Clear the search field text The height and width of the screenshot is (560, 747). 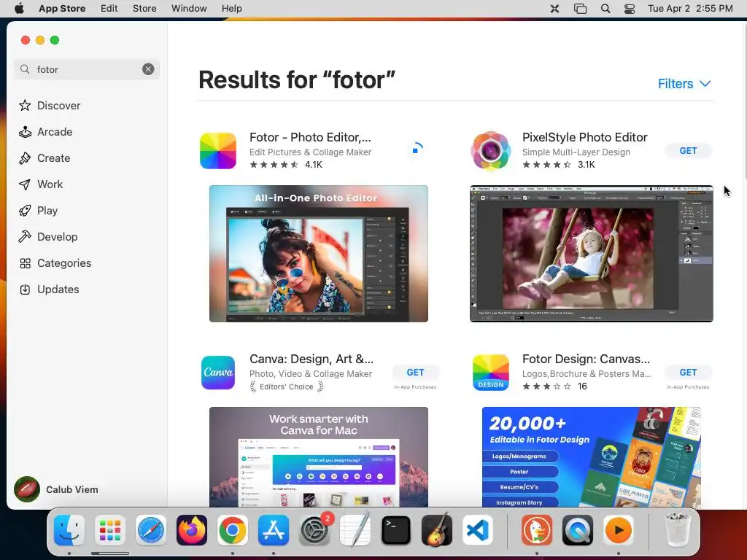click(x=148, y=69)
